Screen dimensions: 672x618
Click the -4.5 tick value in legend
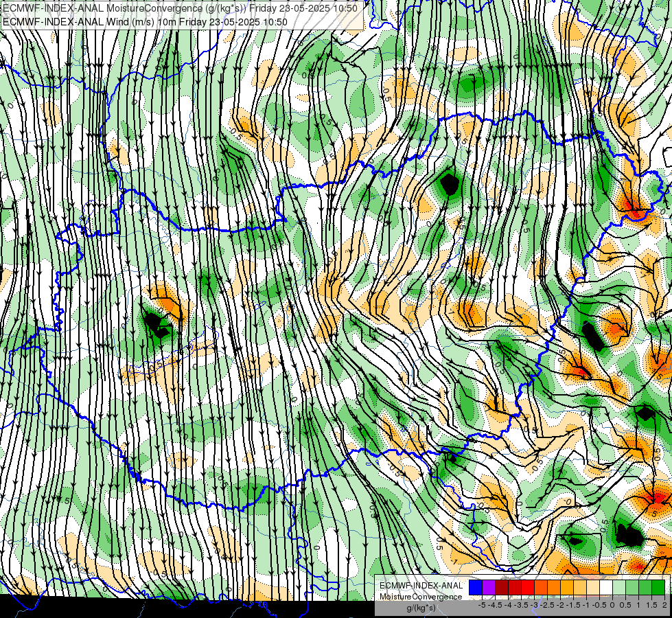click(494, 605)
